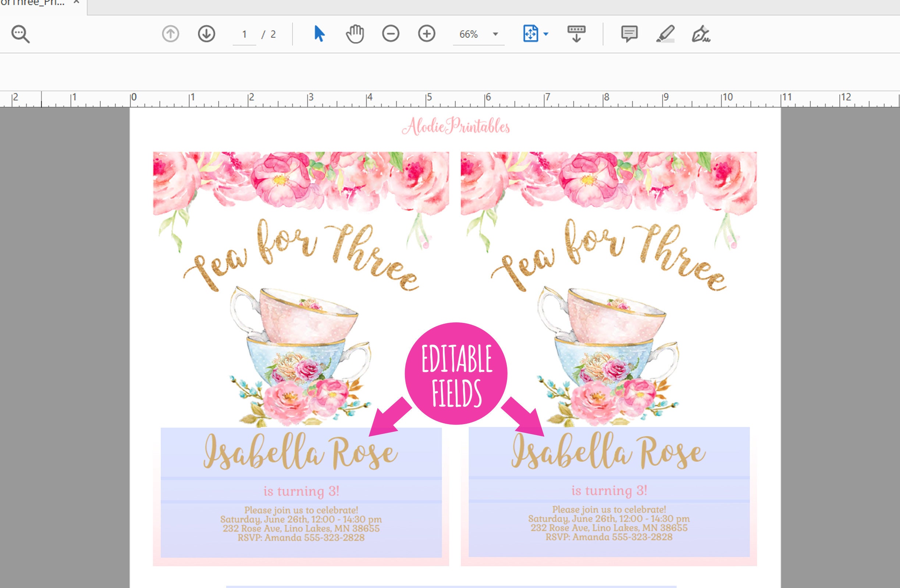This screenshot has width=900, height=588.
Task: Select the Hand tool for panning
Action: pos(355,34)
